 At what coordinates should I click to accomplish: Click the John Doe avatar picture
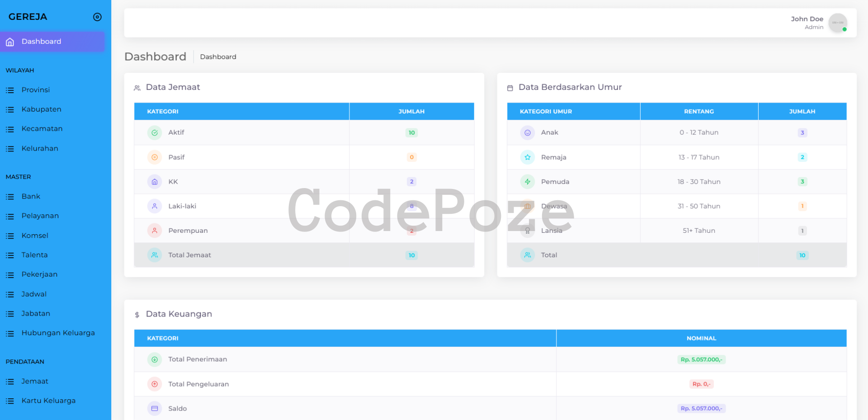pos(837,23)
